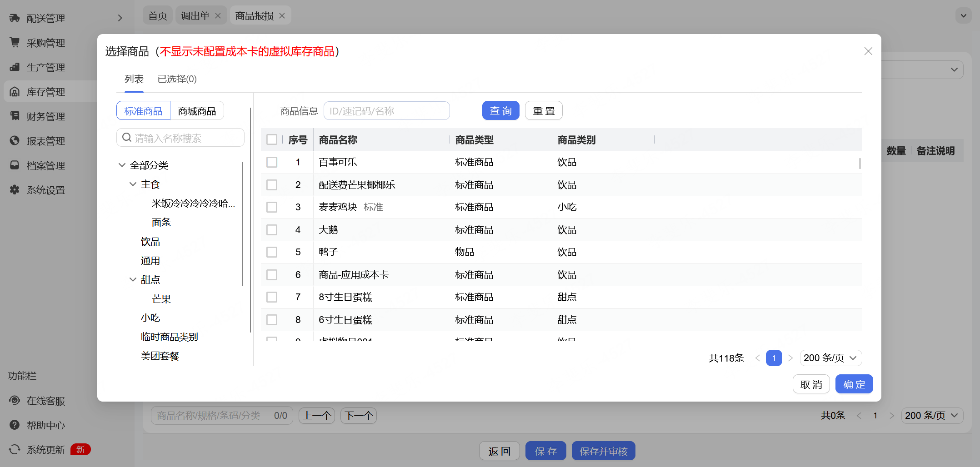980x467 pixels.
Task: Click the 请输入名称搜索 category search field
Action: point(180,138)
